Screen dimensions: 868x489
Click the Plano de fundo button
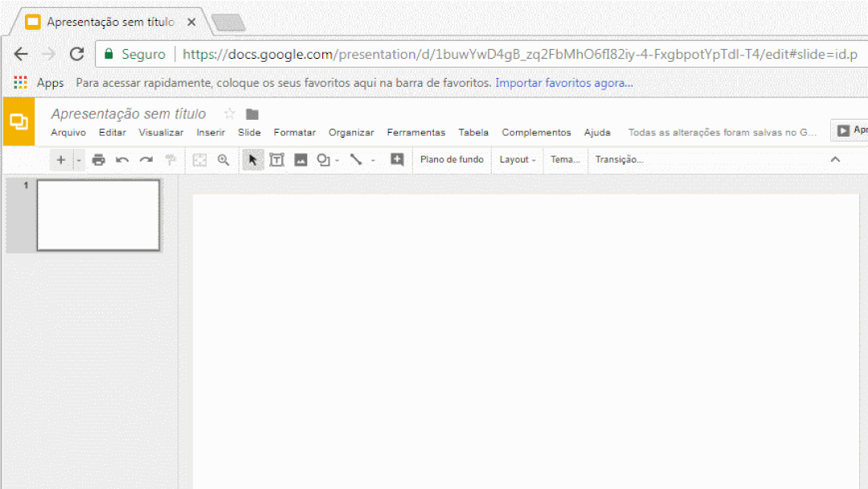coord(452,160)
